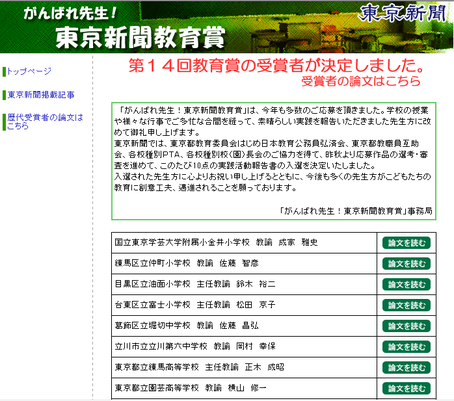Select the text 東京都立練馬高等学校 主任教諭 正木
The image size is (454, 401).
(x=188, y=367)
